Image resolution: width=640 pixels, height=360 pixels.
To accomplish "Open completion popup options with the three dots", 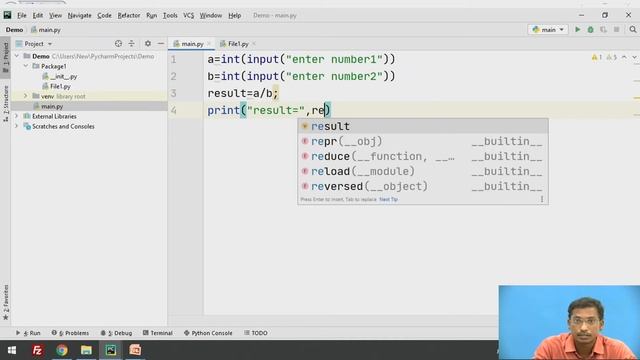I will click(x=542, y=199).
